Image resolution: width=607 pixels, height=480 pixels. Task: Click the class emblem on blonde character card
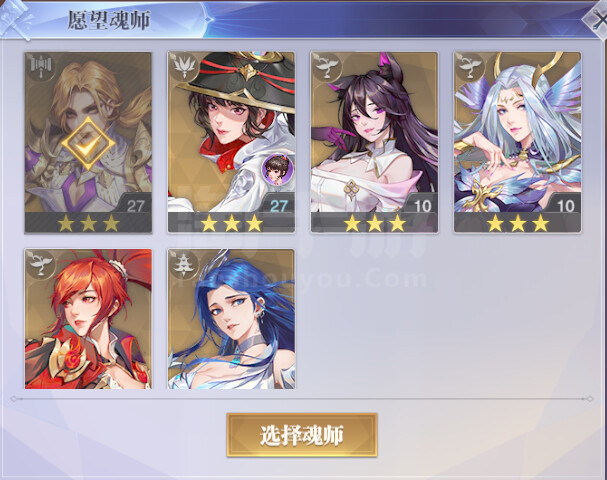click(x=40, y=67)
